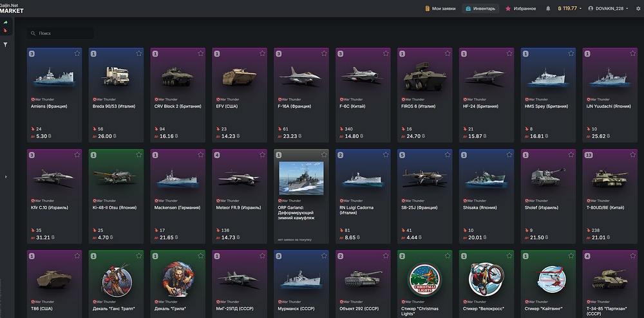
Task: Click the SB-25J bomber icon
Action: point(424,177)
